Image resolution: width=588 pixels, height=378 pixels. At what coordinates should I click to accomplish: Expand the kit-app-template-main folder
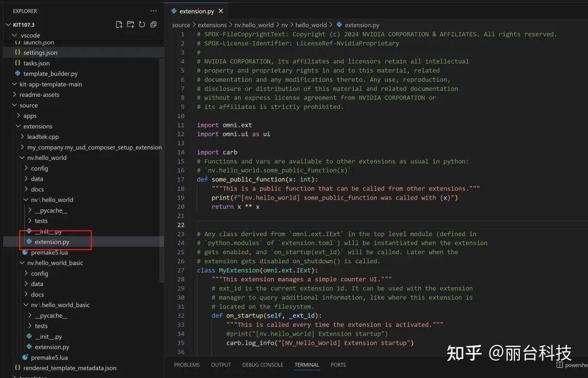point(14,84)
